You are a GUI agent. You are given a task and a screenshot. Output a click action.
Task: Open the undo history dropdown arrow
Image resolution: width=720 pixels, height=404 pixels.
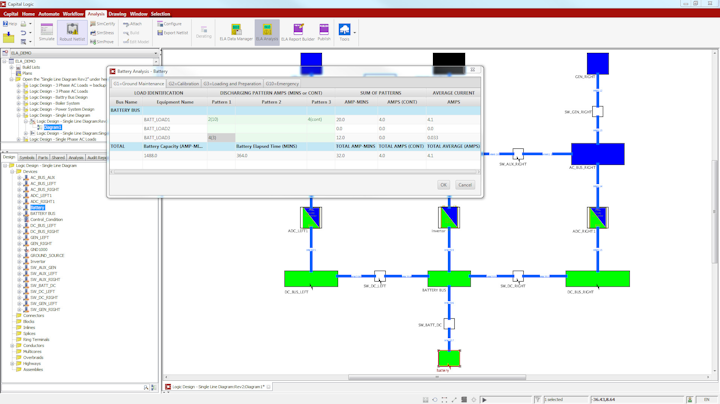30,33
